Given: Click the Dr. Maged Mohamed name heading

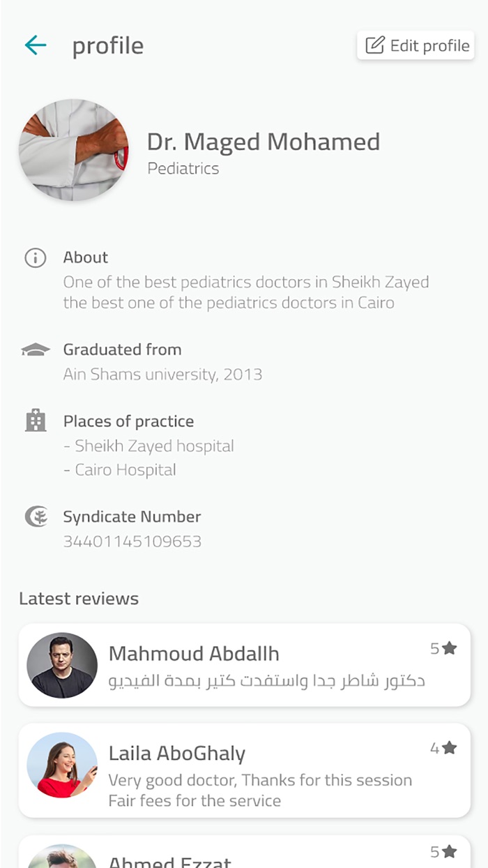Looking at the screenshot, I should [264, 142].
